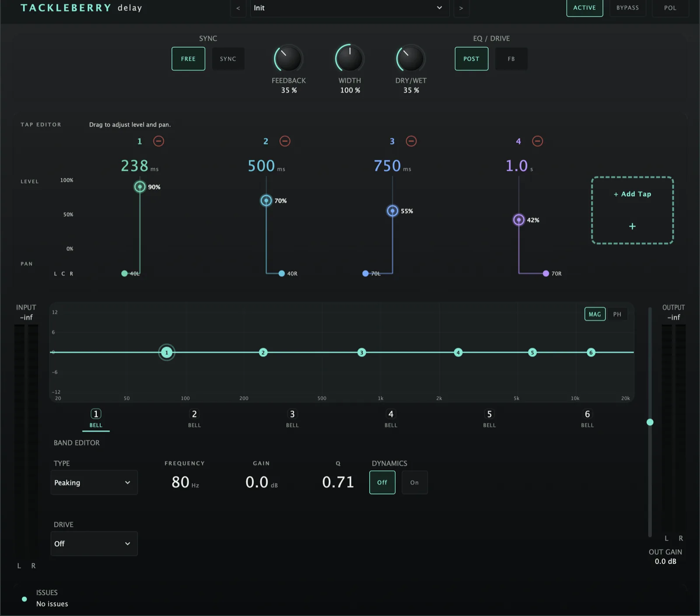700x616 pixels.
Task: Select EQ node 2 on the graph
Action: [263, 352]
